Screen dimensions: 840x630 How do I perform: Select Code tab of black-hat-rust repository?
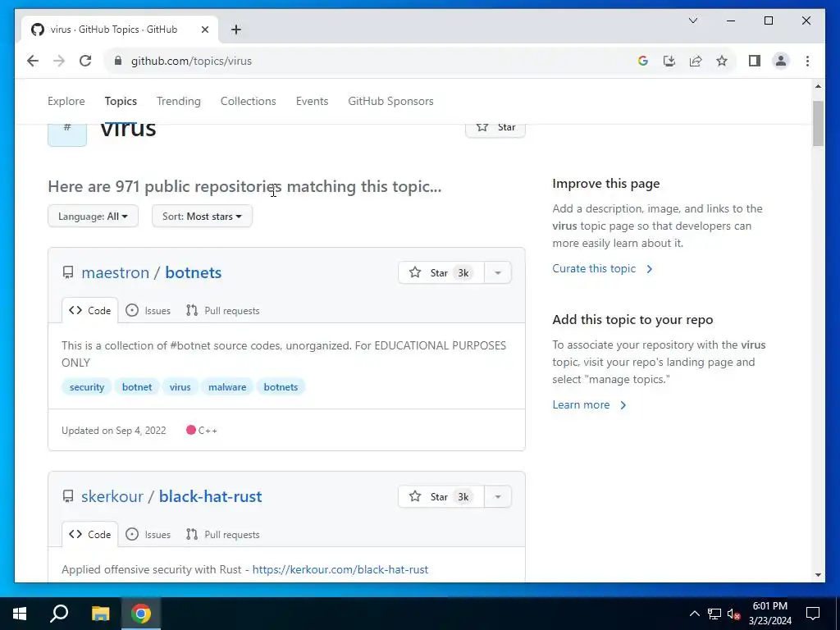[89, 535]
